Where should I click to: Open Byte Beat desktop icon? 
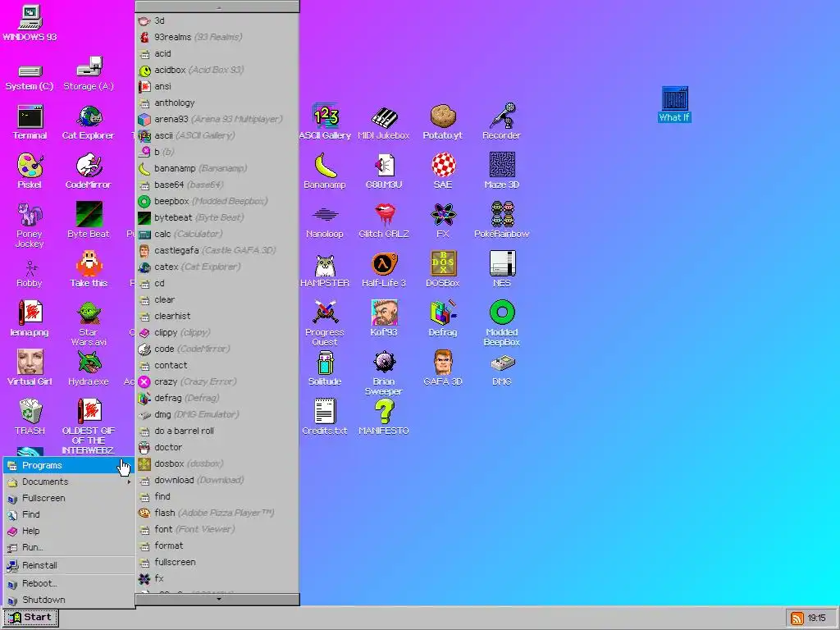89,220
